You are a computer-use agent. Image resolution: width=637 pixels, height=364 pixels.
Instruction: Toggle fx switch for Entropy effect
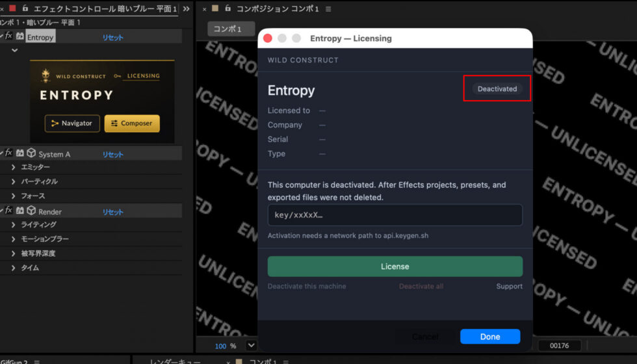point(8,36)
